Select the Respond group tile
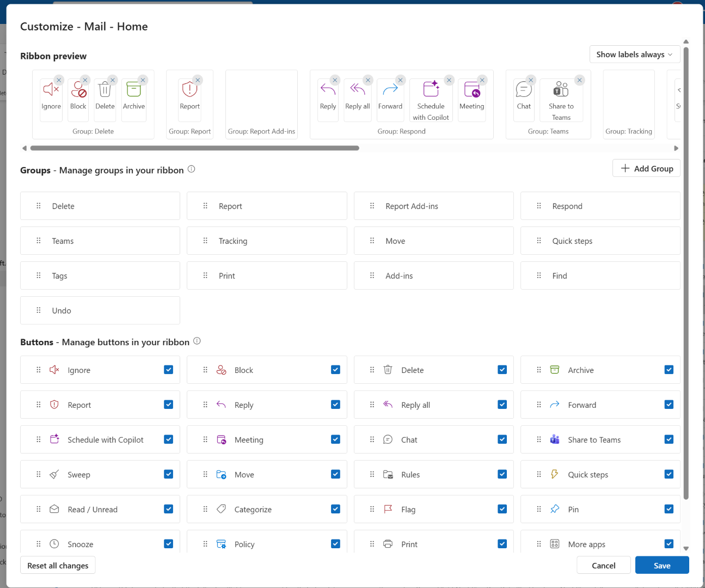705x588 pixels. (600, 206)
